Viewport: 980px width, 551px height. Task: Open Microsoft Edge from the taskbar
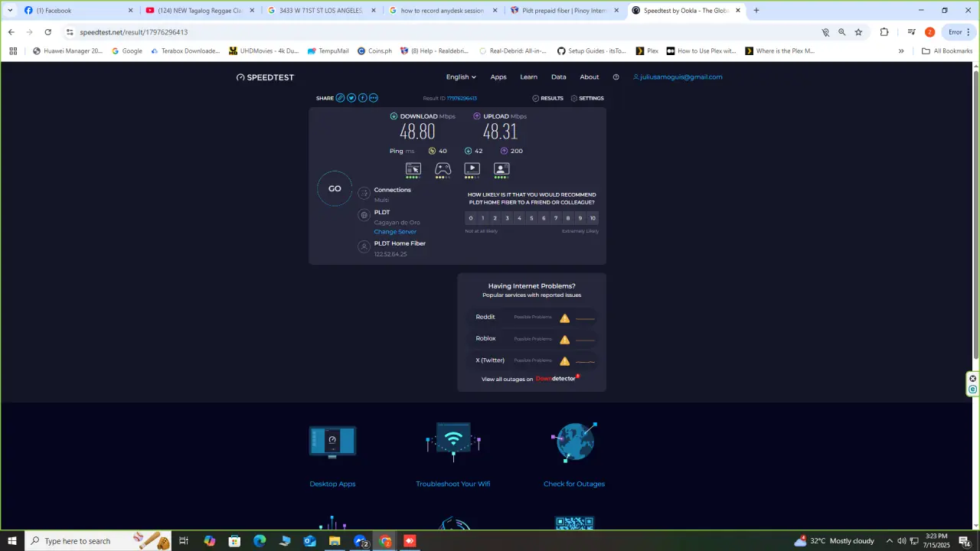pos(260,541)
